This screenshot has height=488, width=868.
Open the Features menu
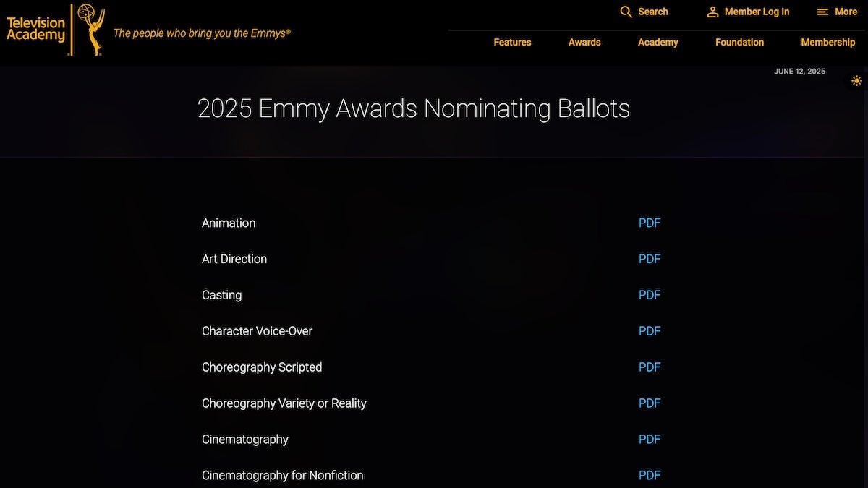pyautogui.click(x=512, y=42)
